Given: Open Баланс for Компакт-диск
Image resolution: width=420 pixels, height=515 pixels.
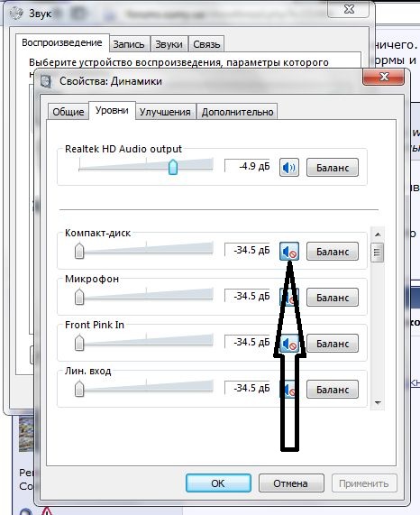Looking at the screenshot, I should click(333, 252).
